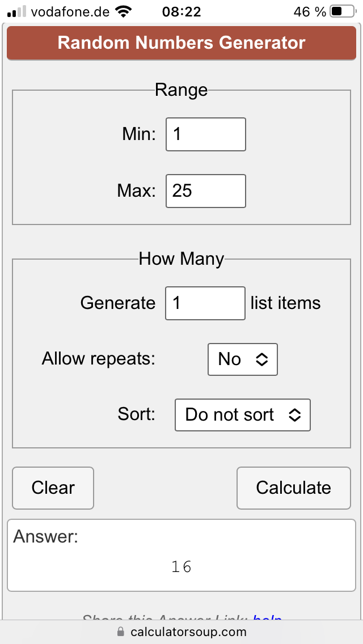The height and width of the screenshot is (644, 363).
Task: Tap the cellular signal bars icon
Action: 17,11
